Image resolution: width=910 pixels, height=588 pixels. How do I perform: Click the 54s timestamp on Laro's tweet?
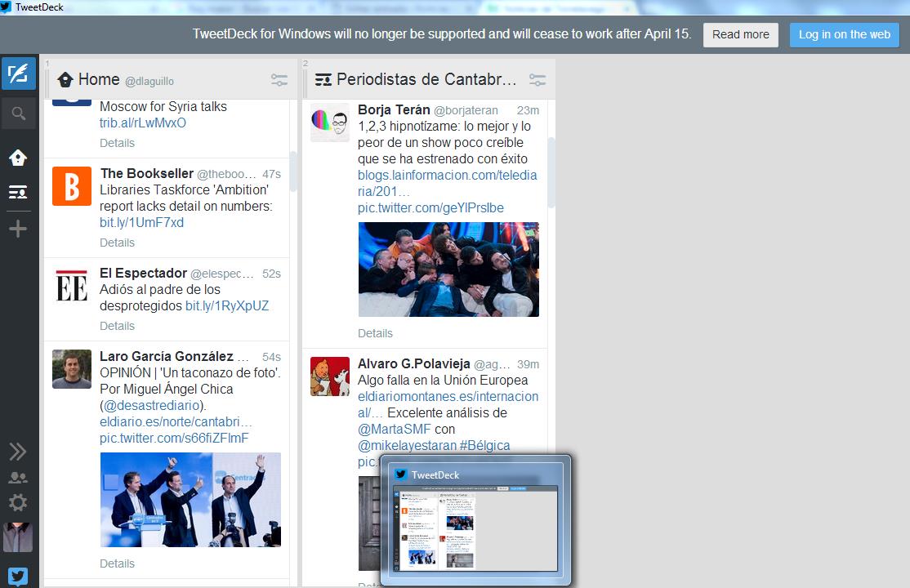point(271,357)
